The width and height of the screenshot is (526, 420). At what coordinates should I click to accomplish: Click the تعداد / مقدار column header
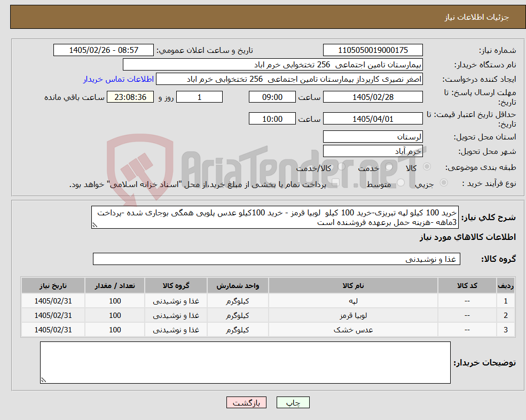click(115, 285)
